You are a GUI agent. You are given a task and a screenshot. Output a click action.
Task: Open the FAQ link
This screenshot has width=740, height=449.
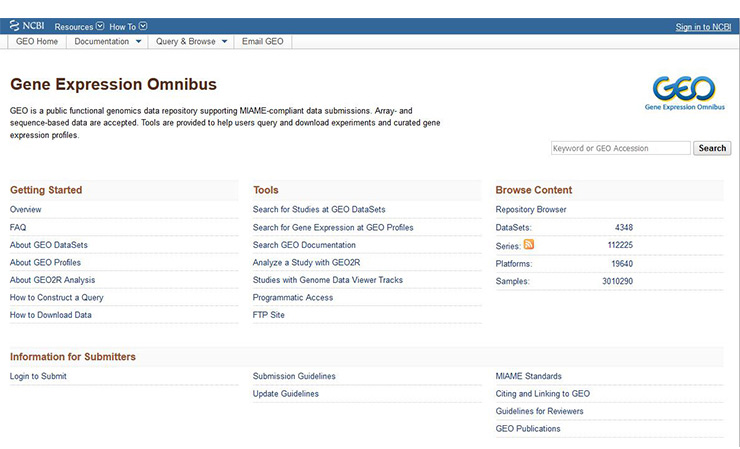[x=18, y=228]
